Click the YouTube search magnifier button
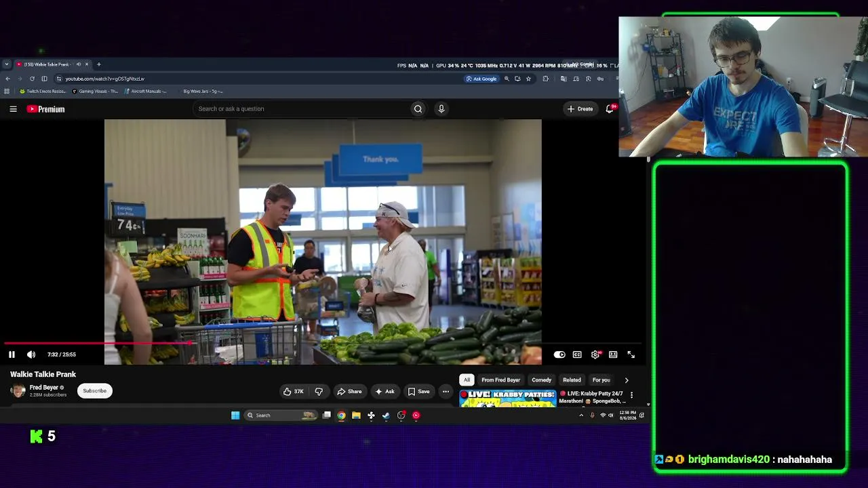Image resolution: width=868 pixels, height=488 pixels. (x=418, y=108)
